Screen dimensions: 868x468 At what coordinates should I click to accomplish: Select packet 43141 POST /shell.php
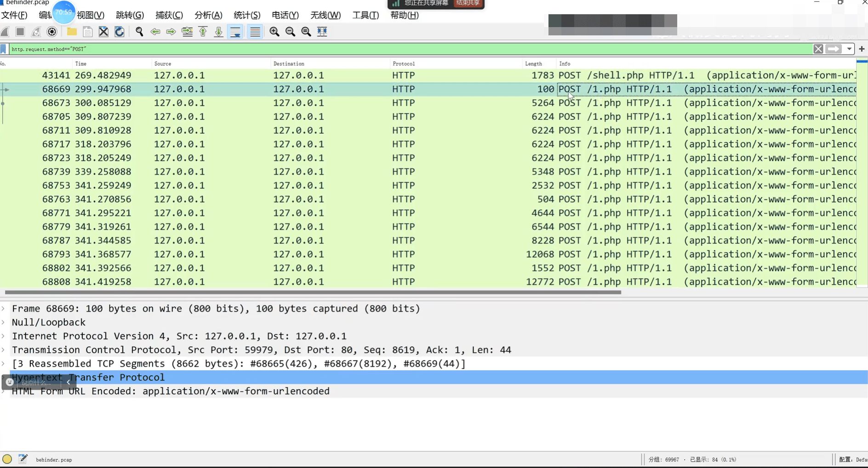428,75
